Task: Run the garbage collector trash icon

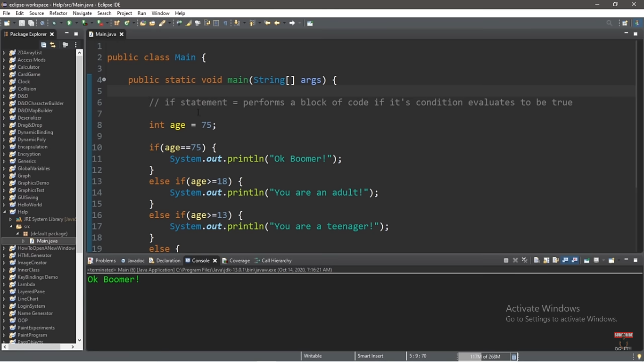Action: click(x=514, y=357)
